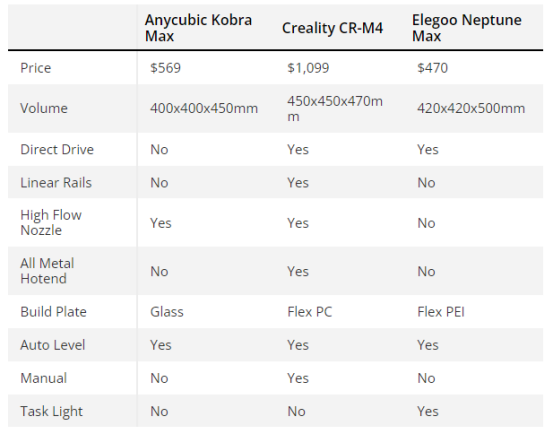Select the $1,099 price value
Viewport: 554px width, 435px height.
(308, 67)
